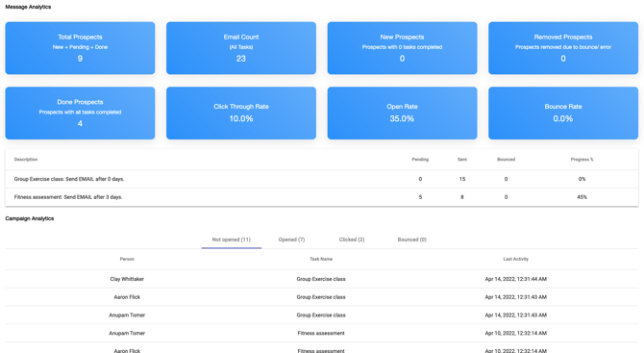Show the Bounced (0) tab
The height and width of the screenshot is (353, 644).
click(412, 240)
